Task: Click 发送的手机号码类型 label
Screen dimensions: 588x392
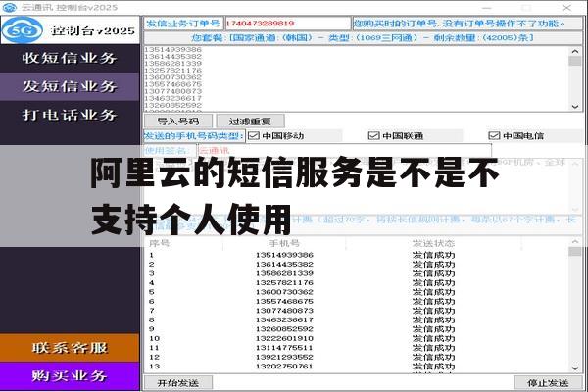Action: click(x=194, y=136)
